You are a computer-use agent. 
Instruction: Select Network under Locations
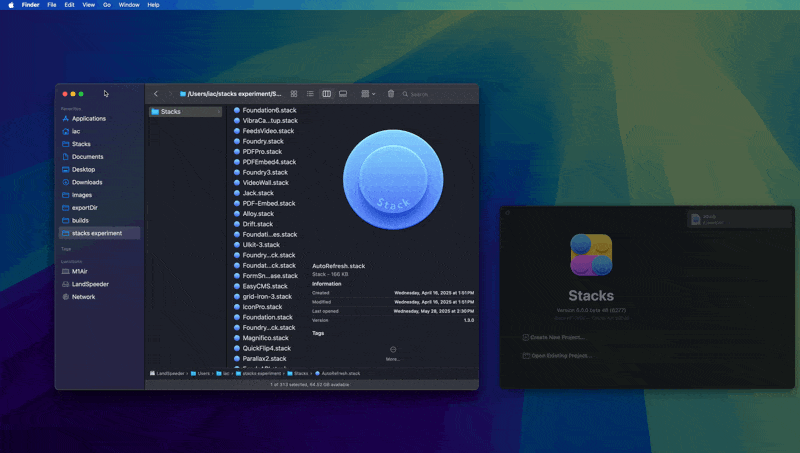click(83, 297)
